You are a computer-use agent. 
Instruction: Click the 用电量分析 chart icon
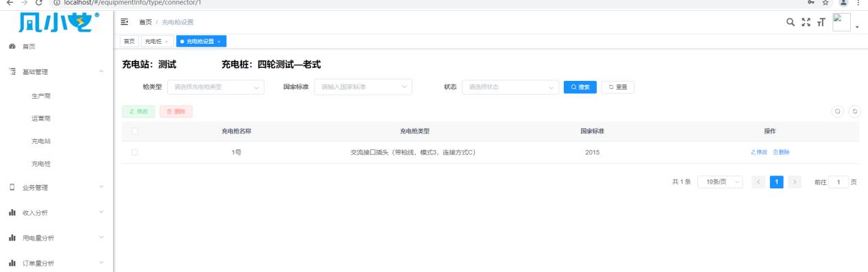[x=12, y=238]
